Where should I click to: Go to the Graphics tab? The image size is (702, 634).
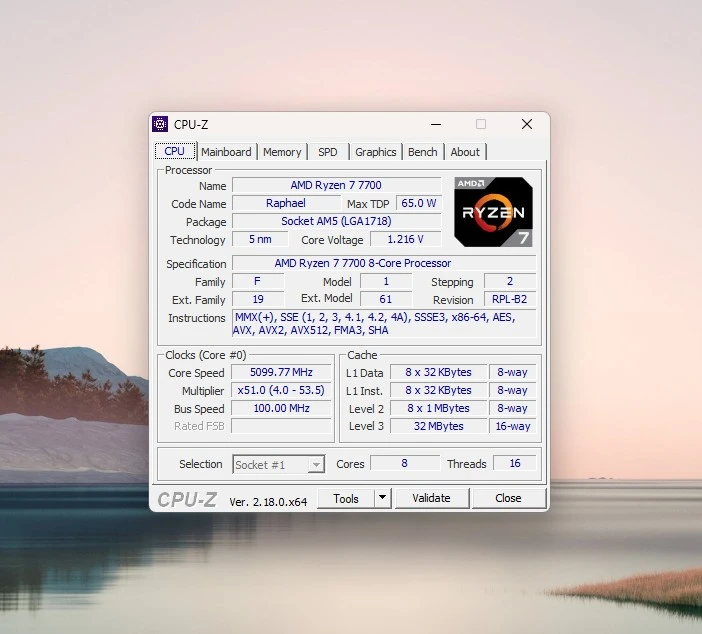376,152
